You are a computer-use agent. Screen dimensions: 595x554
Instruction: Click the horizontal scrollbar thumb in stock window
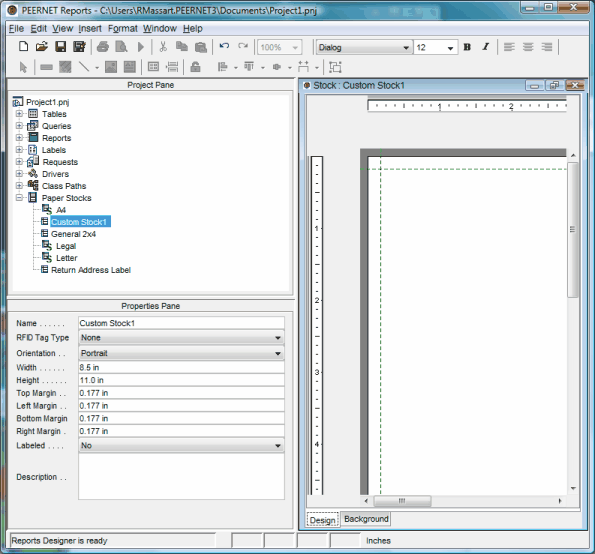click(x=402, y=501)
